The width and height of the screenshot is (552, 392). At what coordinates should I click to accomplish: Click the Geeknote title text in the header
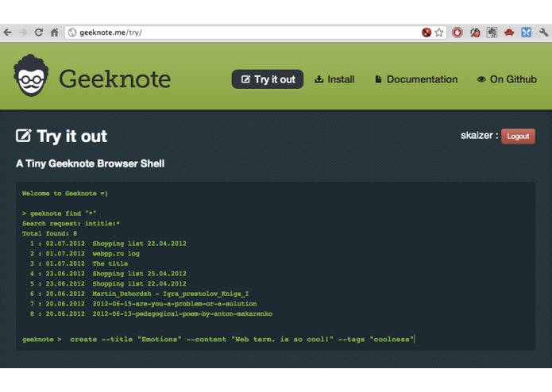coord(114,79)
